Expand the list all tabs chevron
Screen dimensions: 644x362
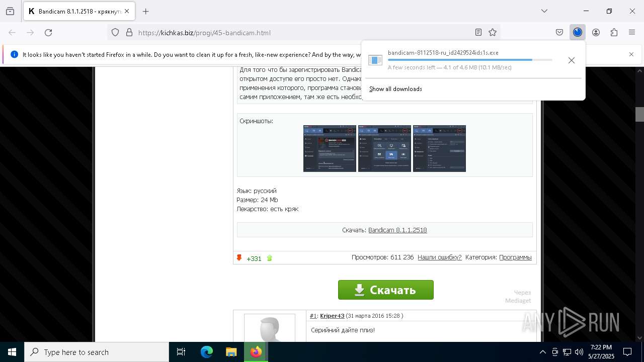[544, 11]
